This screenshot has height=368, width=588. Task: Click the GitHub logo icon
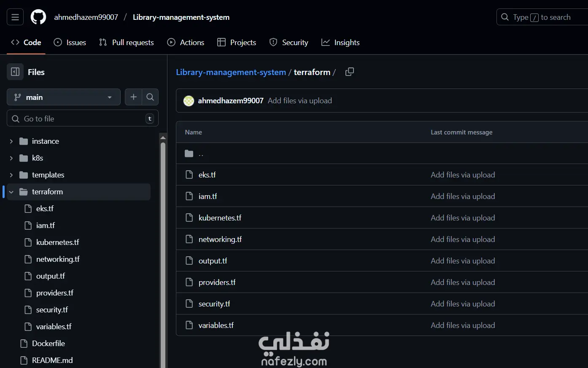point(38,17)
